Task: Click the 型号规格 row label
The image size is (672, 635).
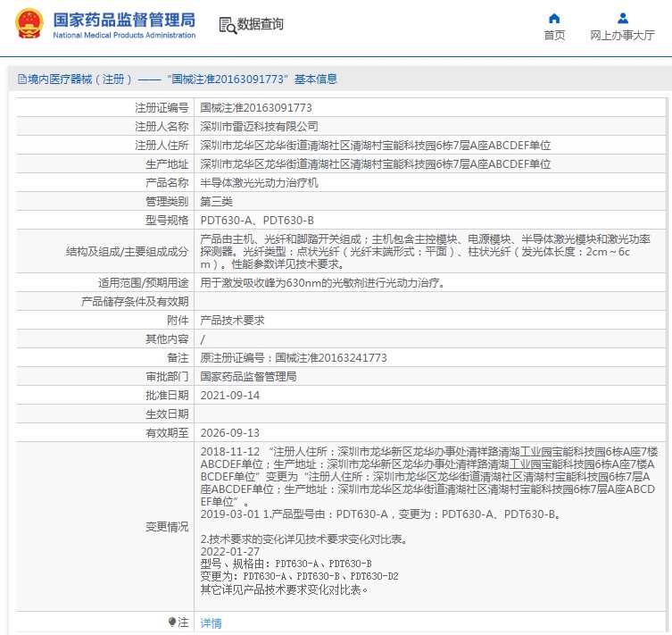Action: pyautogui.click(x=167, y=221)
